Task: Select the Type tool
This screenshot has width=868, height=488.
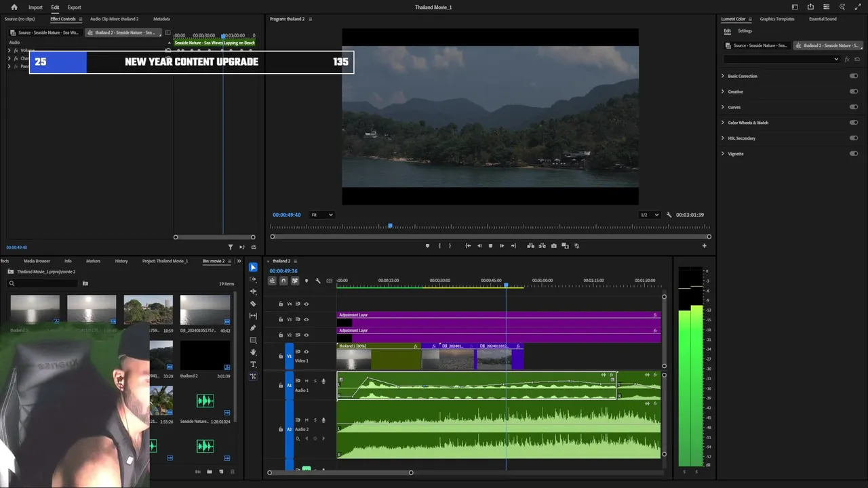Action: coord(253,365)
